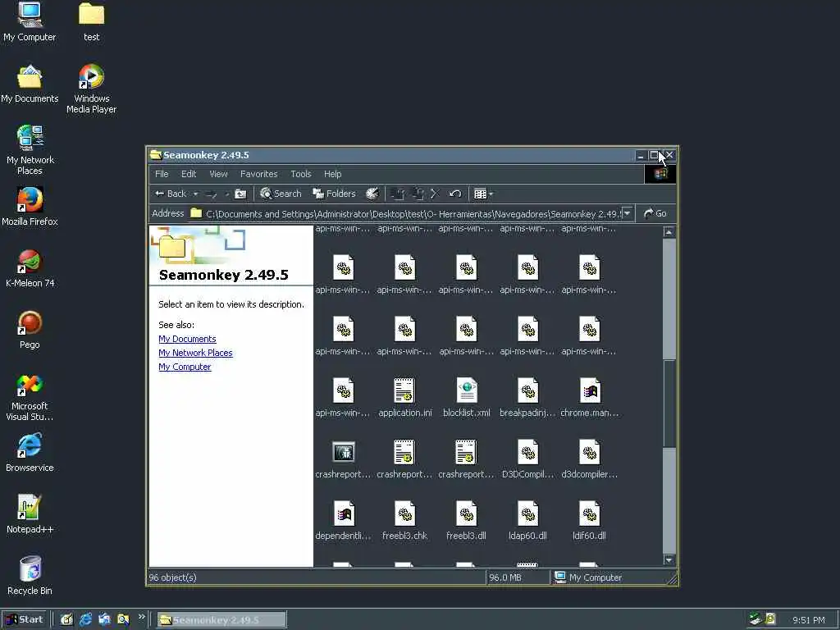Viewport: 840px width, 630px height.
Task: Open the View menu
Action: tap(218, 174)
